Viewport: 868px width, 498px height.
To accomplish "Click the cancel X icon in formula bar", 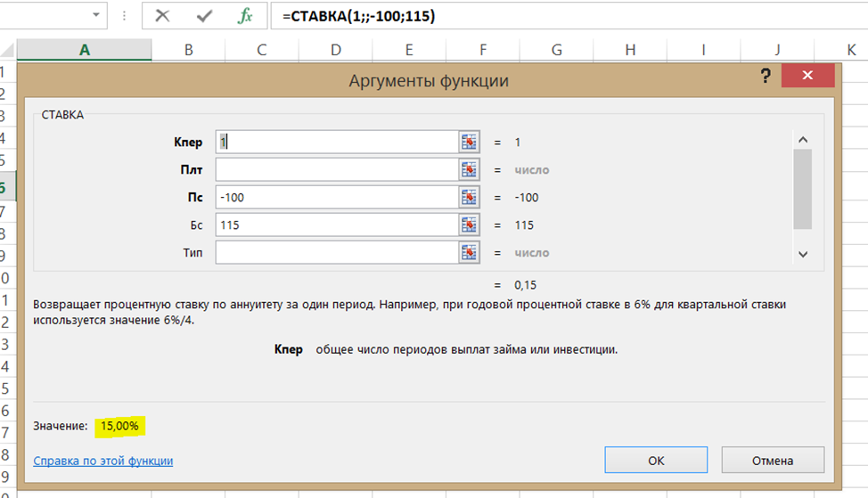I will click(162, 16).
